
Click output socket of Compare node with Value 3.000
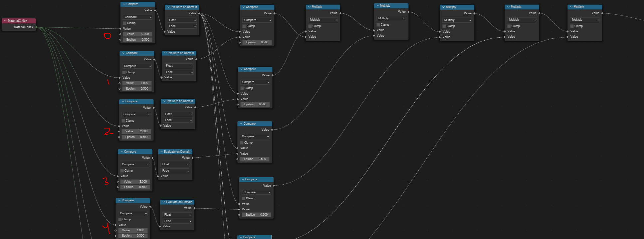152,158
